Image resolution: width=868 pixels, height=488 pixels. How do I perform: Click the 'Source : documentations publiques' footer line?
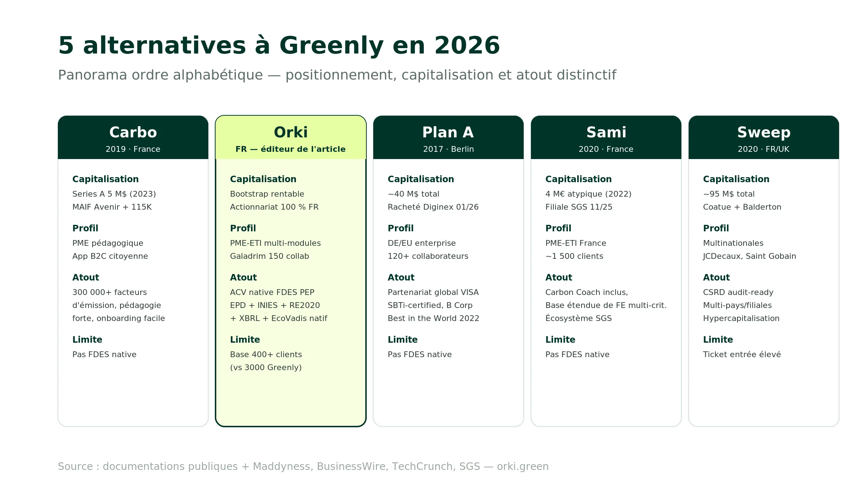click(303, 467)
